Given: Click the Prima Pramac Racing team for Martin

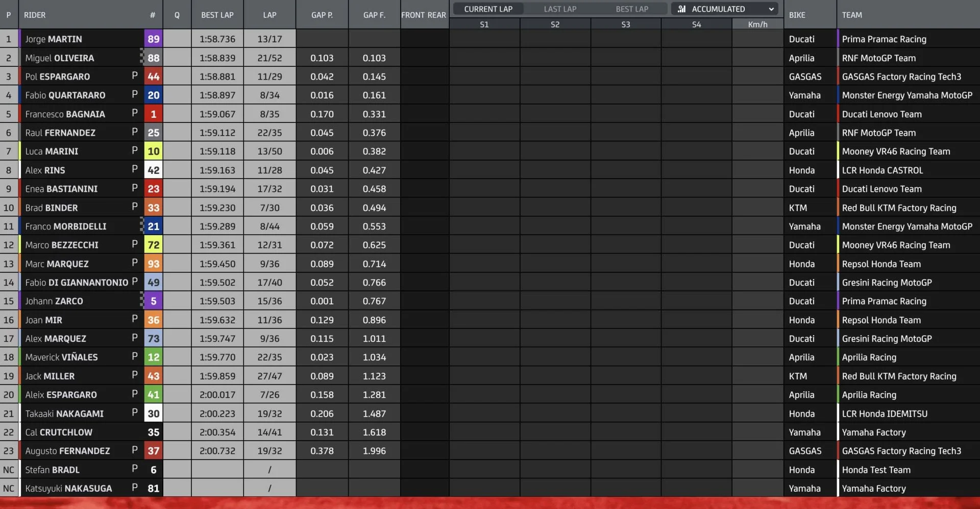Looking at the screenshot, I should tap(884, 39).
